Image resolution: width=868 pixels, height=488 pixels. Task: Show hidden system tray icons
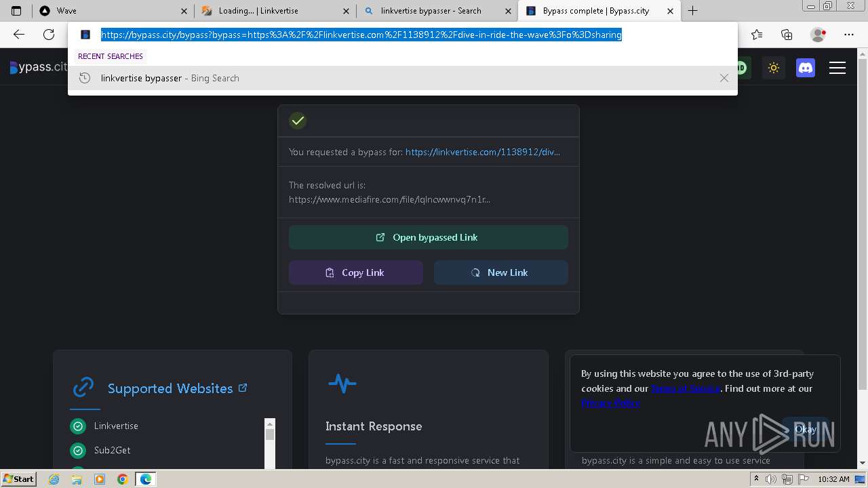(756, 479)
